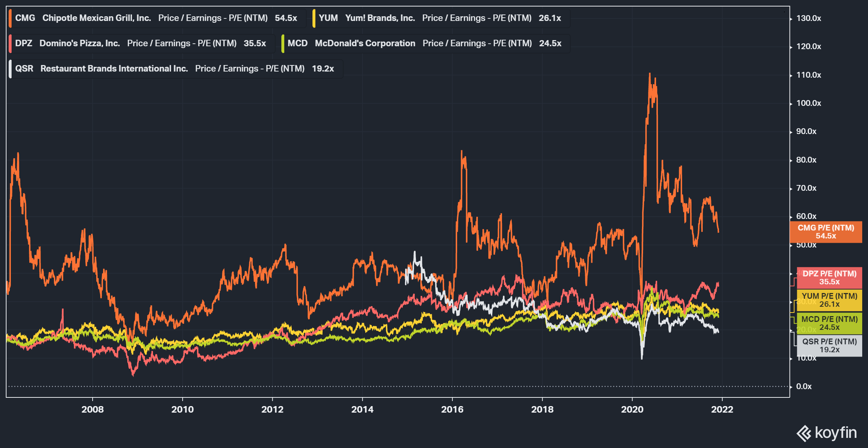The width and height of the screenshot is (868, 448).
Task: Click the yellow YUM color bar in legend
Action: click(314, 18)
